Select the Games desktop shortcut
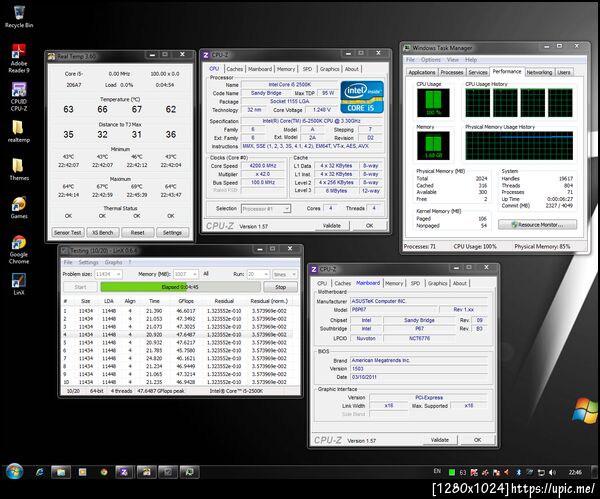The width and height of the screenshot is (600, 499). click(19, 207)
